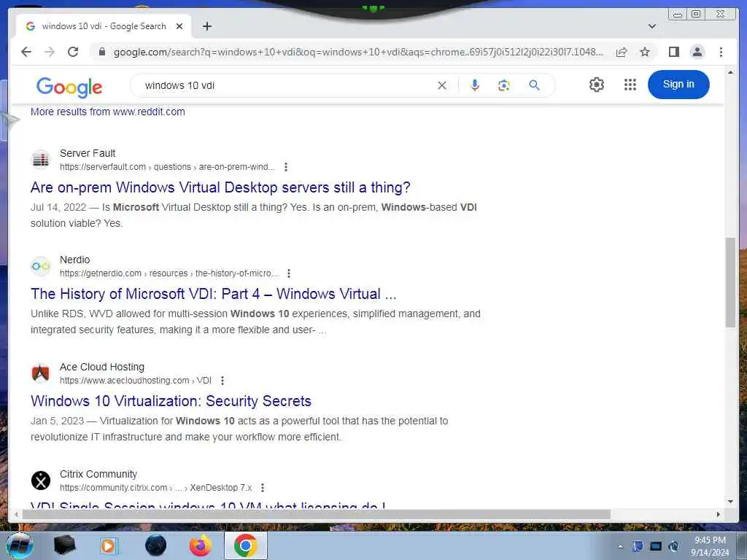Share this page icon in address bar
The image size is (747, 560).
(x=622, y=52)
